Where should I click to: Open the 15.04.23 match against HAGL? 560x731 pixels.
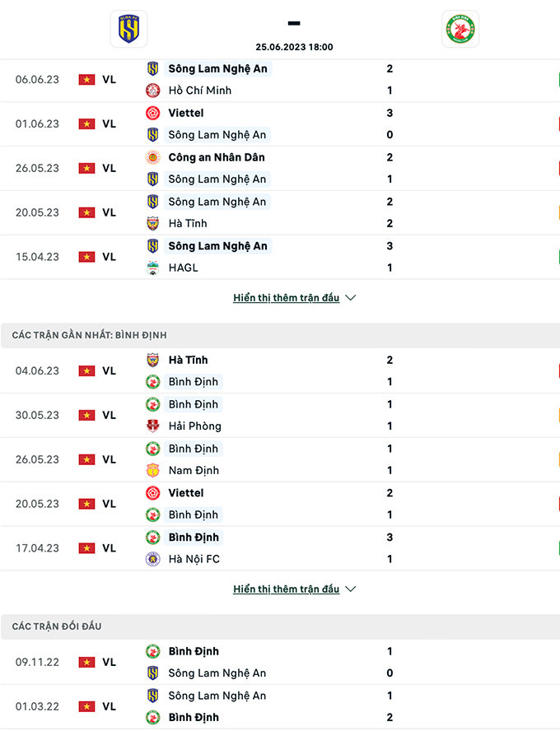click(x=280, y=257)
